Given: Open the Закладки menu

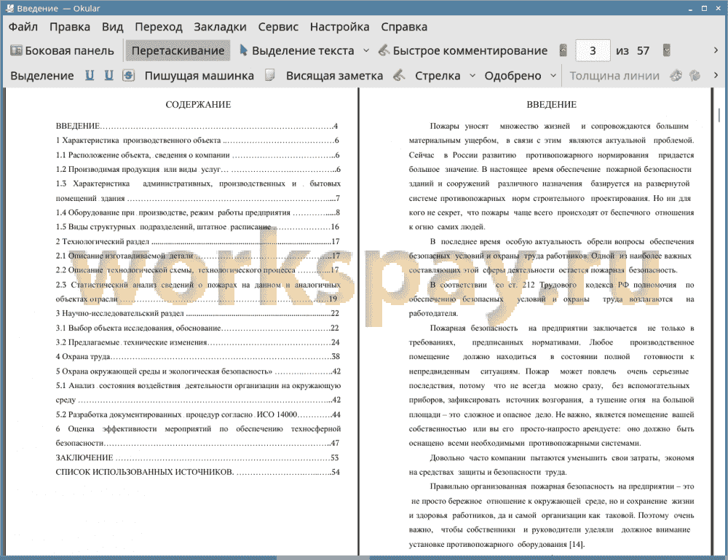Looking at the screenshot, I should [x=220, y=27].
